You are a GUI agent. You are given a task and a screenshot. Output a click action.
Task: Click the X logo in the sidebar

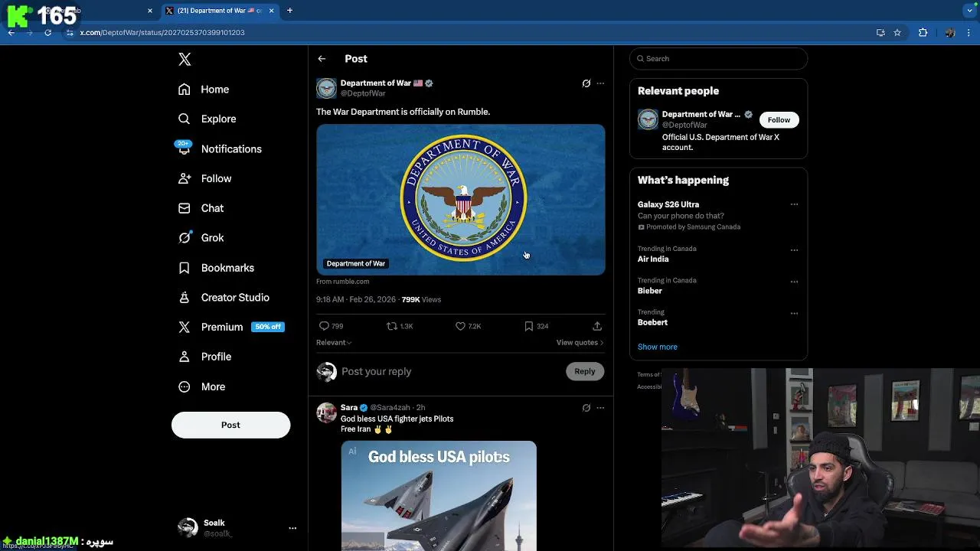[x=185, y=59]
